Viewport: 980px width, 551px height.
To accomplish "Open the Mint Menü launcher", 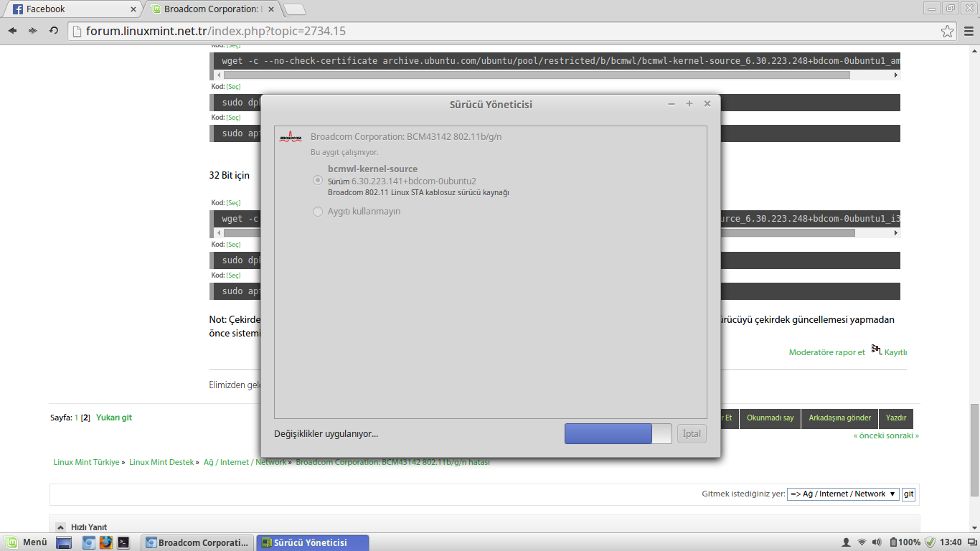I will 26,542.
